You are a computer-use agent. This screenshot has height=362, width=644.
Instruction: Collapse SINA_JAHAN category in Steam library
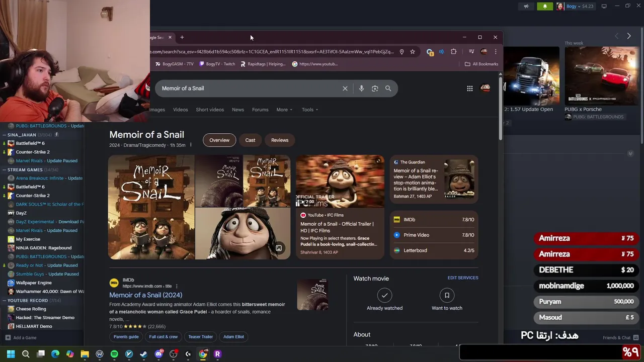pos(4,135)
